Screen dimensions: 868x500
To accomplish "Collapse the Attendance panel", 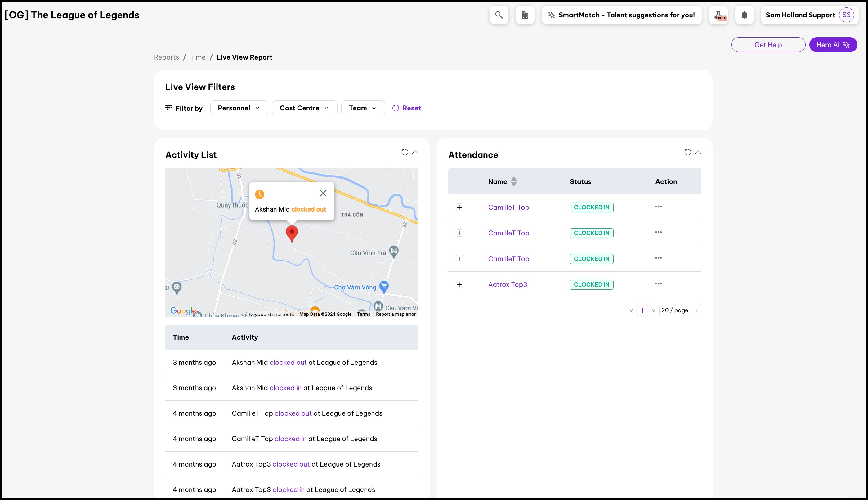I will tap(698, 152).
